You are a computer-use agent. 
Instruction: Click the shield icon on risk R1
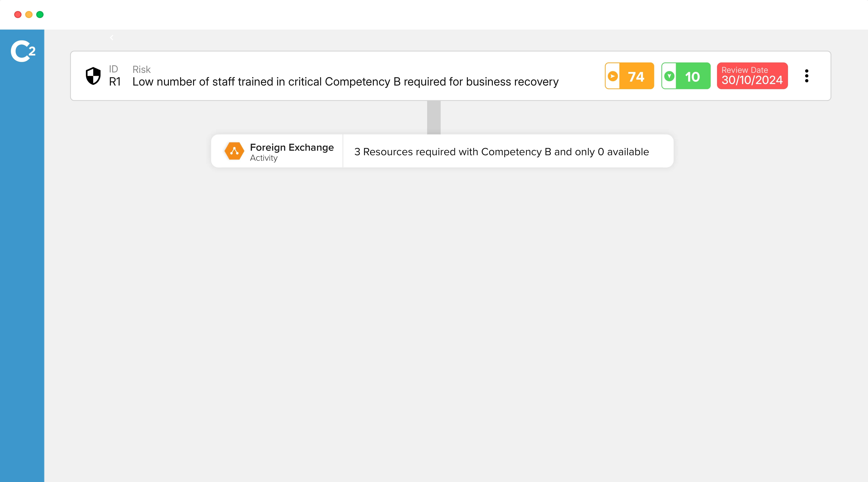pyautogui.click(x=93, y=76)
